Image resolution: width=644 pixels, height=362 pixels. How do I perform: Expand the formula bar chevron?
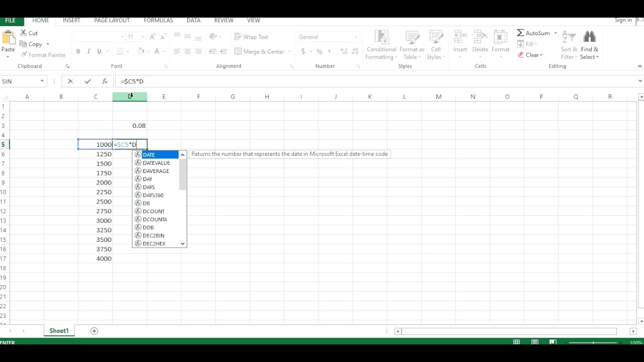pos(640,81)
